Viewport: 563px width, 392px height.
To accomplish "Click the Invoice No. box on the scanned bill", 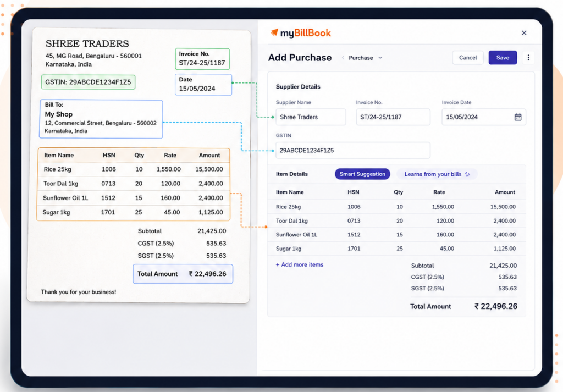I will pyautogui.click(x=202, y=59).
